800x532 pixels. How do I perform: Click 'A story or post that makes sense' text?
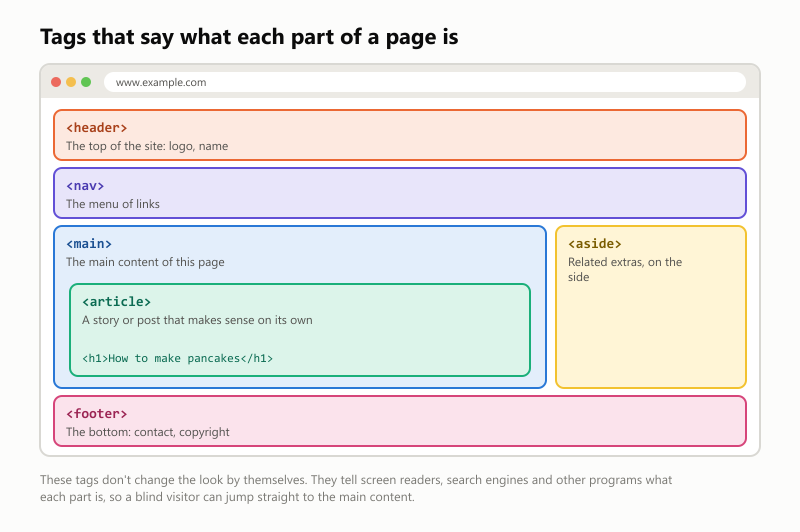point(197,320)
